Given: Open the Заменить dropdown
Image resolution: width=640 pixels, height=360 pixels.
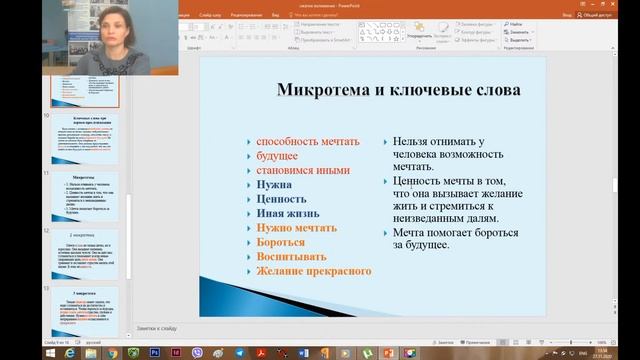Looking at the screenshot, I should (518, 32).
